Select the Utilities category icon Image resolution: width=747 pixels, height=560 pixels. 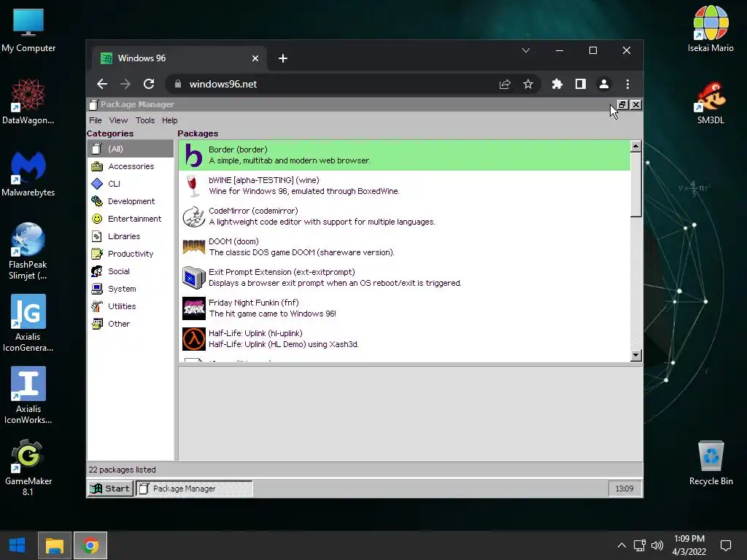click(97, 306)
